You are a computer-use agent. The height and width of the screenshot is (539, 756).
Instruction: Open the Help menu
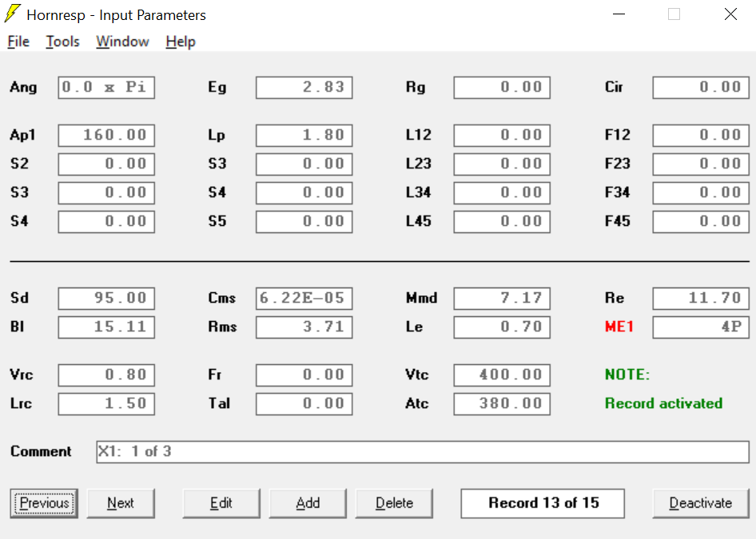(181, 42)
